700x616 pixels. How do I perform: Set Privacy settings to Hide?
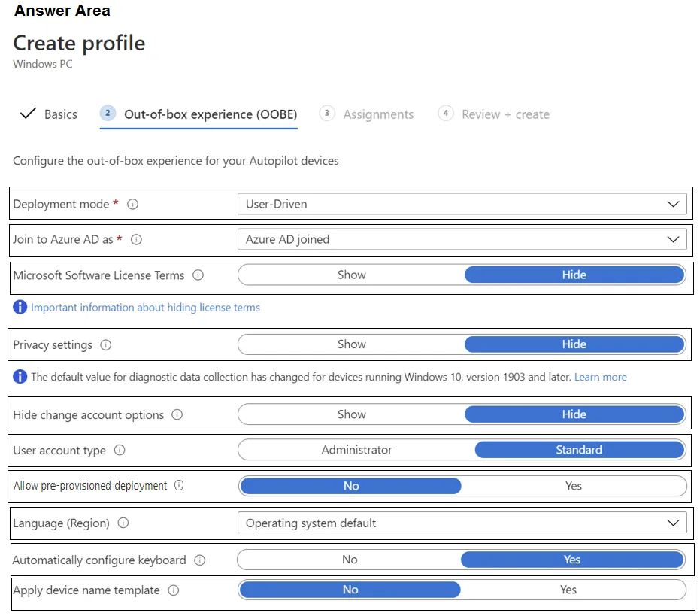click(x=574, y=344)
